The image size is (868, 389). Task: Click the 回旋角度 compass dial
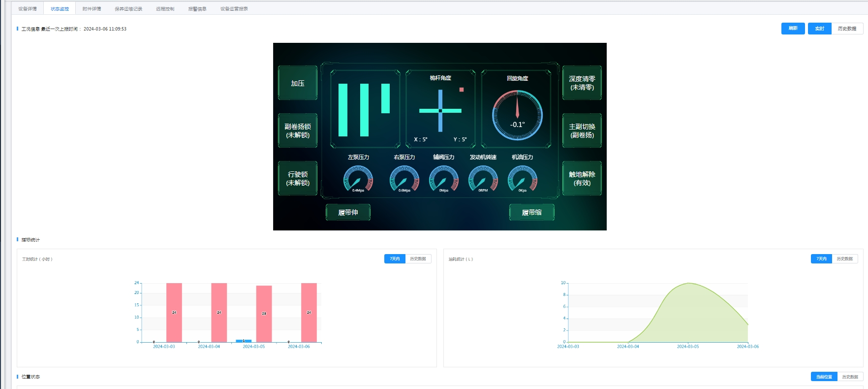coord(517,115)
